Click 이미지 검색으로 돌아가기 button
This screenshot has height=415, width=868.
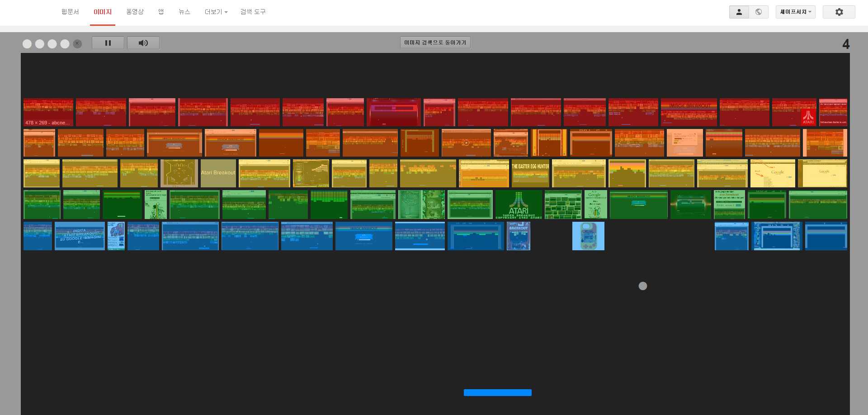click(x=435, y=43)
